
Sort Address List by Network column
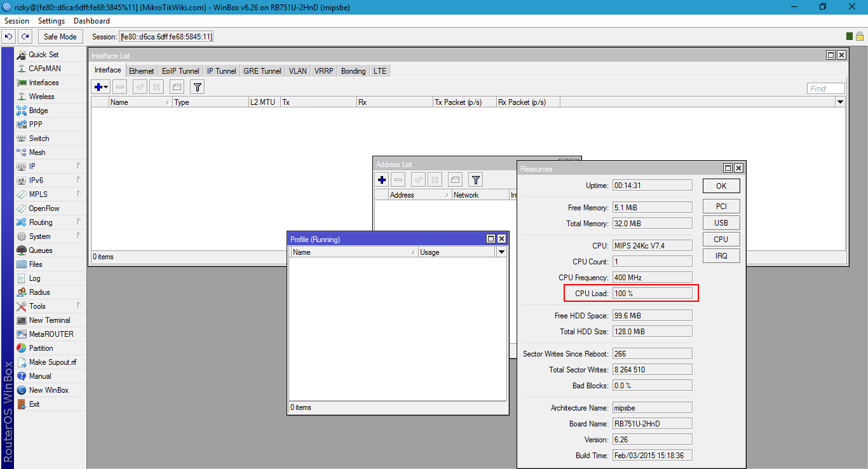(x=480, y=195)
